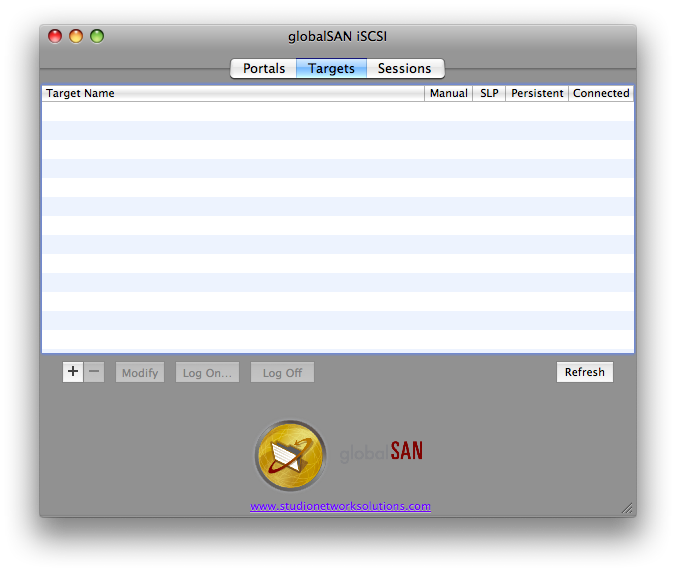Click the Connected column header
676x572 pixels.
click(601, 93)
